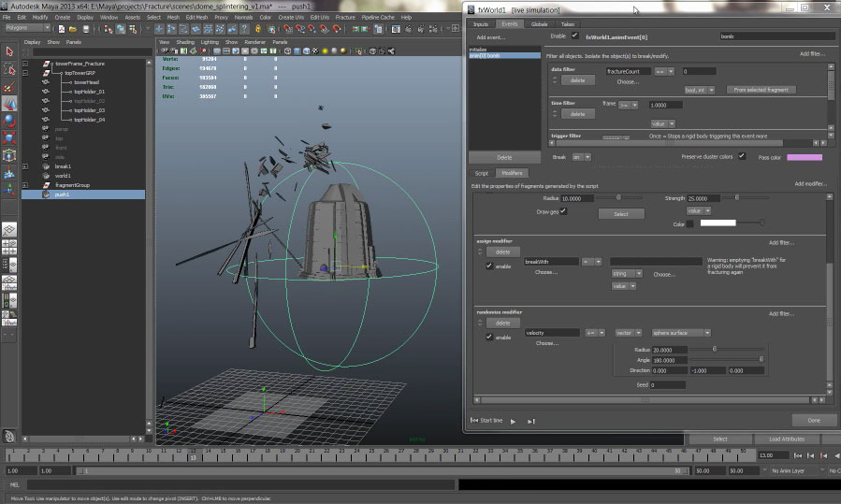This screenshot has height=504, width=841.
Task: Click the Strength slider handle
Action: 737,197
